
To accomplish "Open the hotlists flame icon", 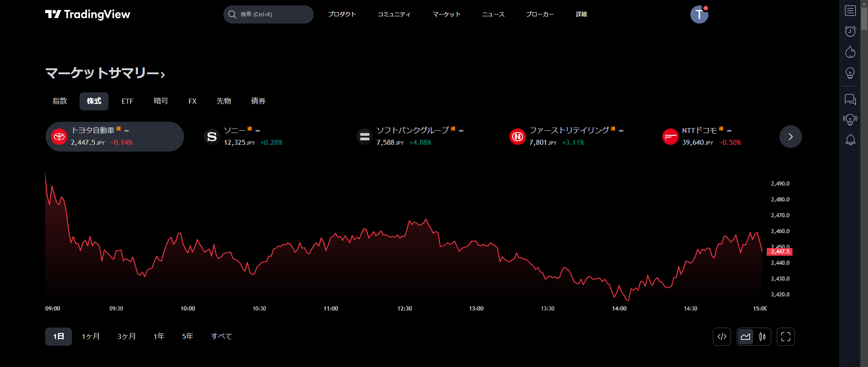I will tap(850, 52).
